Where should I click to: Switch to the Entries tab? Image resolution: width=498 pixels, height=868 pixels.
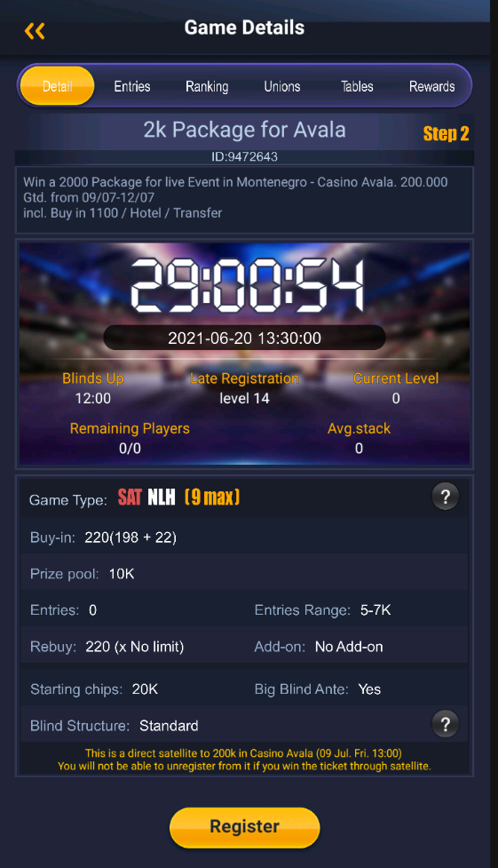click(132, 86)
